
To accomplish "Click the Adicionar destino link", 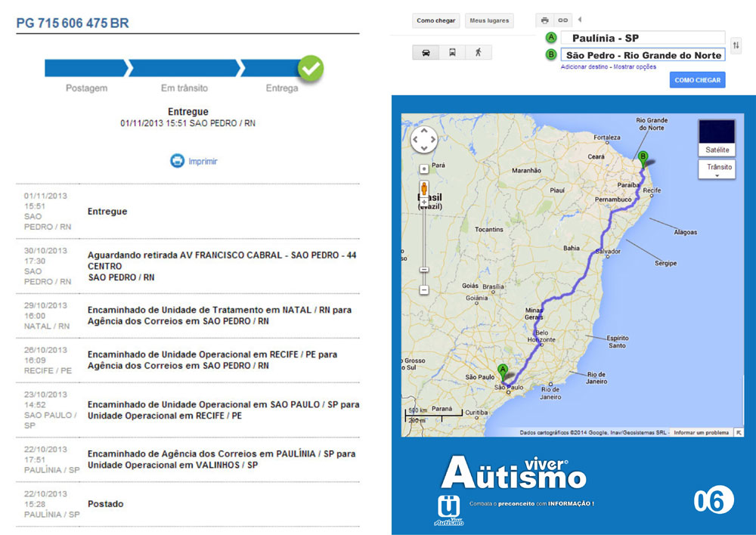I will [x=584, y=66].
